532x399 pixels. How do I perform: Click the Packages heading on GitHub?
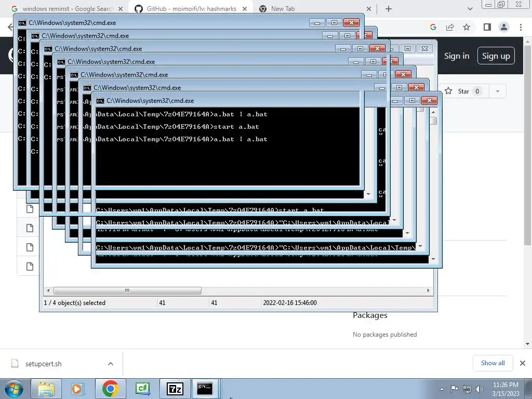coord(370,315)
